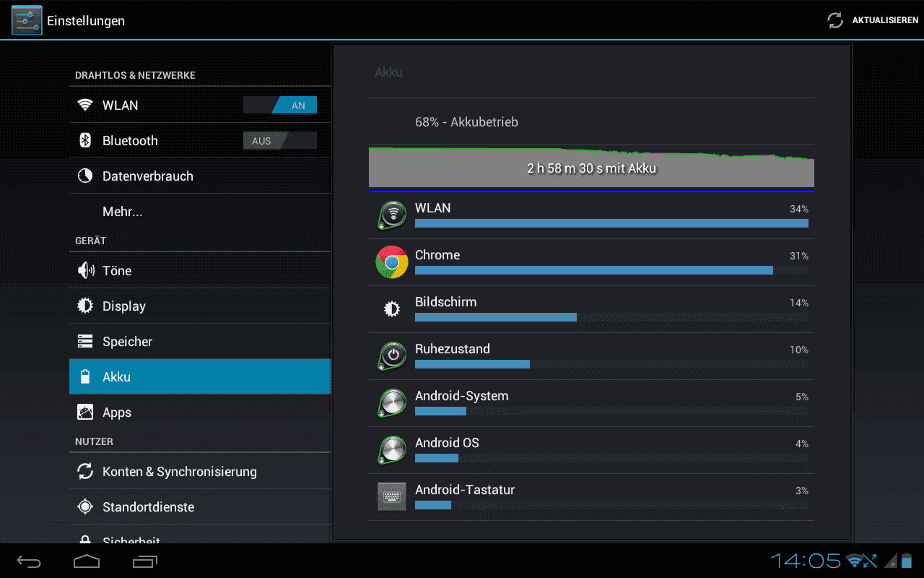The width and height of the screenshot is (924, 578).
Task: Open Chrome battery usage details
Action: coord(591,262)
